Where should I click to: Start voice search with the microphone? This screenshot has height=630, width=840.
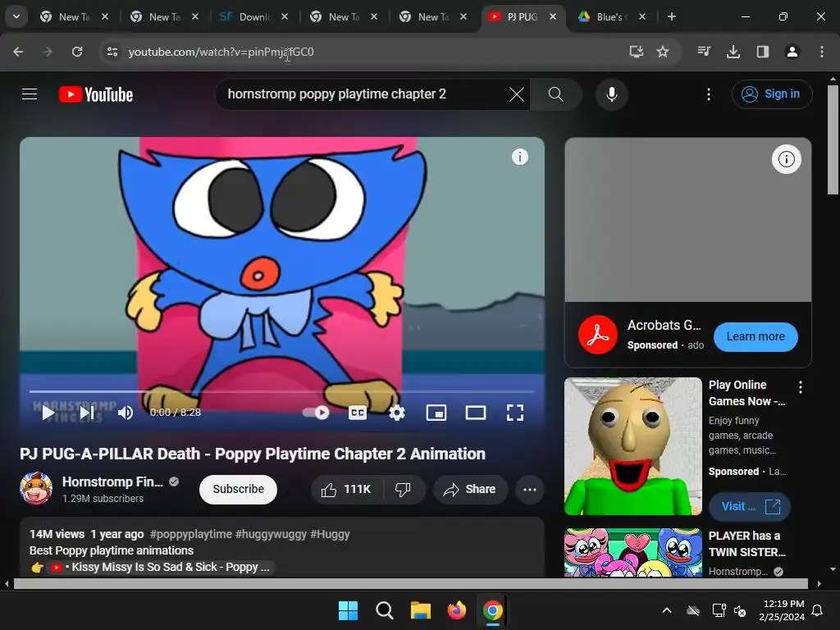[x=611, y=94]
